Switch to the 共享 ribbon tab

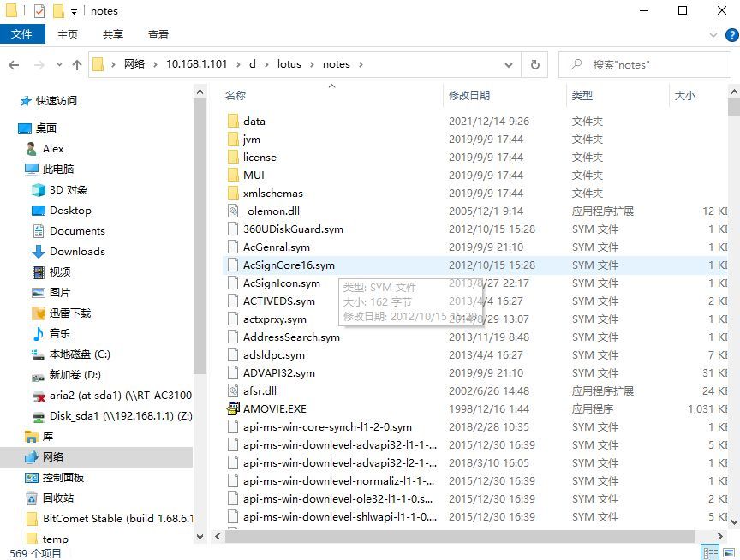(113, 34)
